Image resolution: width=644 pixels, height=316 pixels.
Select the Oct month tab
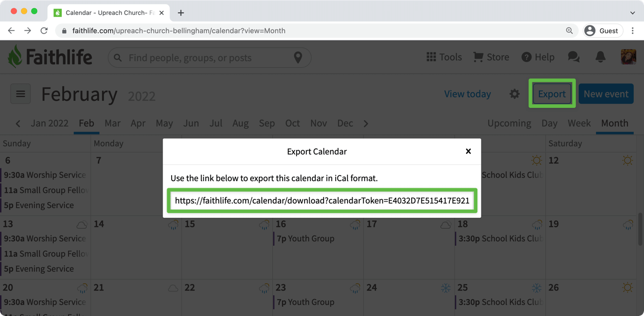pos(292,123)
